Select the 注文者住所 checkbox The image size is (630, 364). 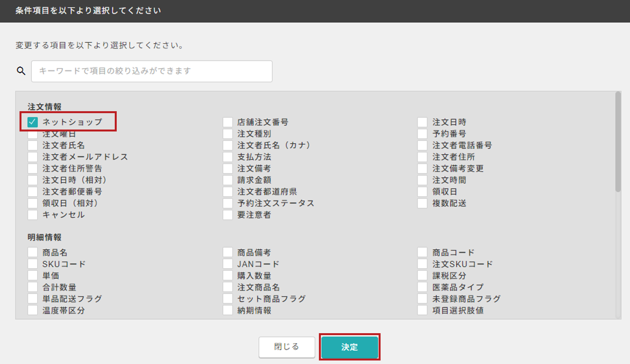point(422,157)
